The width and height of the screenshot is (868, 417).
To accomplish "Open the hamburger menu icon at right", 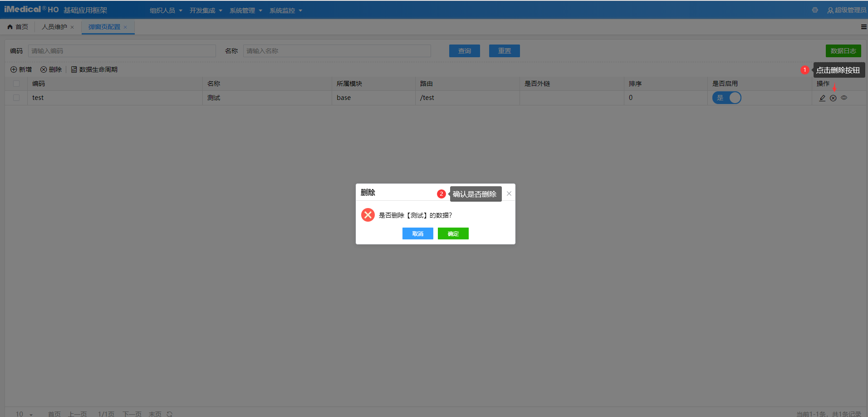I will [863, 27].
